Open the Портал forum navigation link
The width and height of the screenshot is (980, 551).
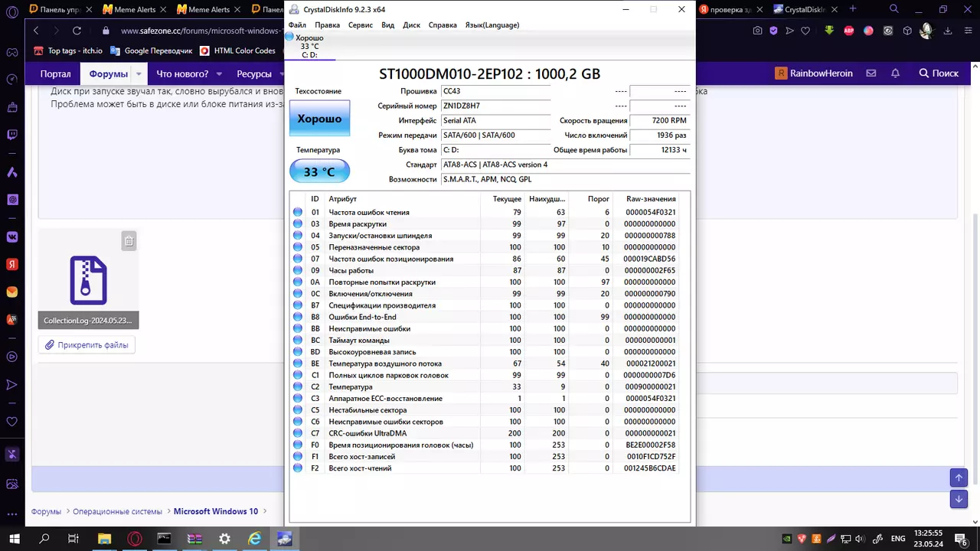click(55, 73)
